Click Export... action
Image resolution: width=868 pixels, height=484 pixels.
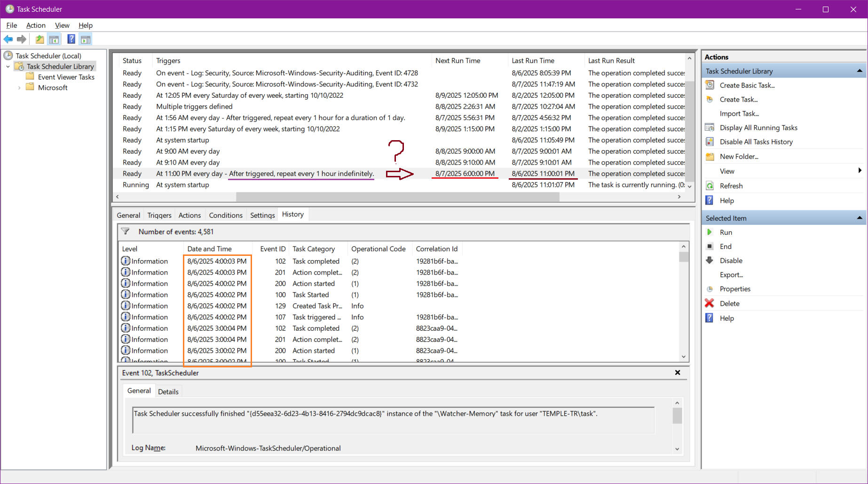coord(731,275)
